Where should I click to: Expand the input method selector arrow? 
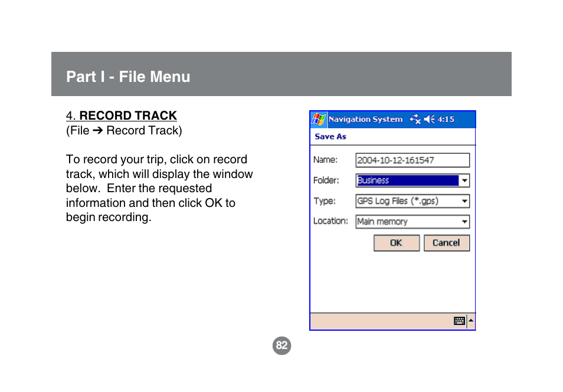click(471, 320)
